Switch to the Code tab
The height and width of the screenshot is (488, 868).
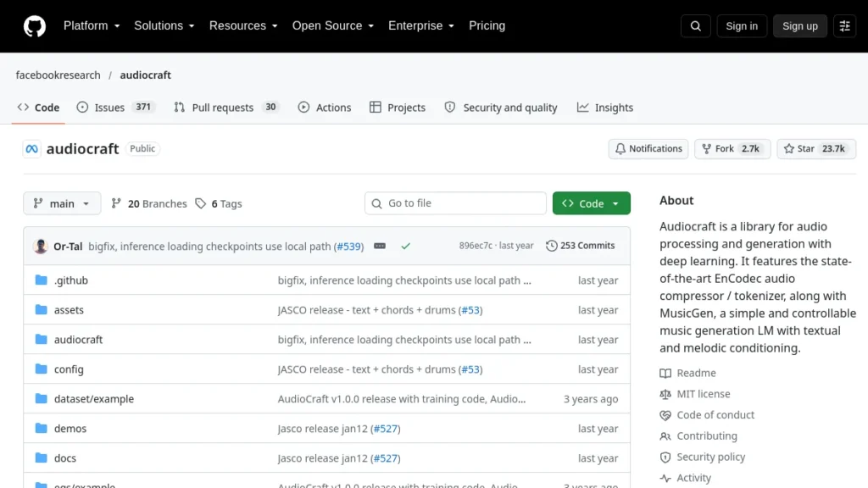click(x=38, y=108)
